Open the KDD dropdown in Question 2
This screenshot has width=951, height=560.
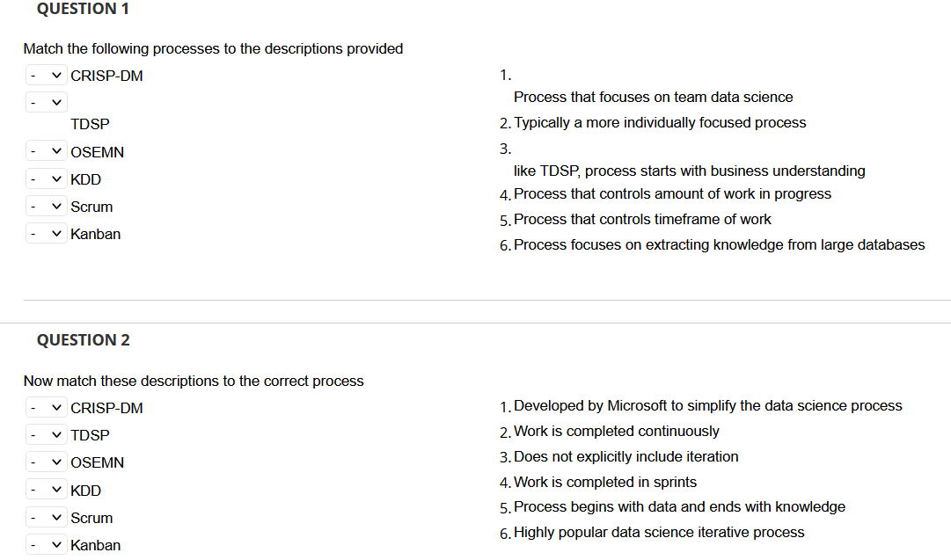pos(46,489)
